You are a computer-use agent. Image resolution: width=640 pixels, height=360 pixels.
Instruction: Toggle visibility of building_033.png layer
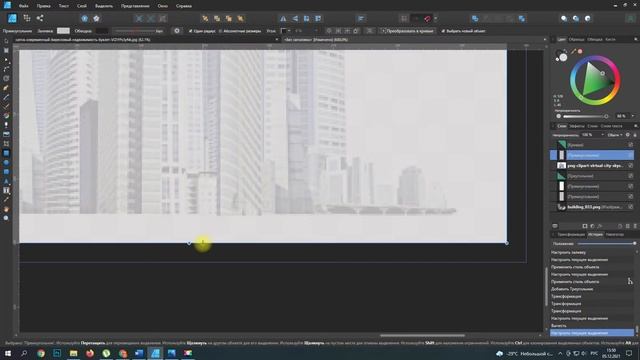click(x=631, y=207)
